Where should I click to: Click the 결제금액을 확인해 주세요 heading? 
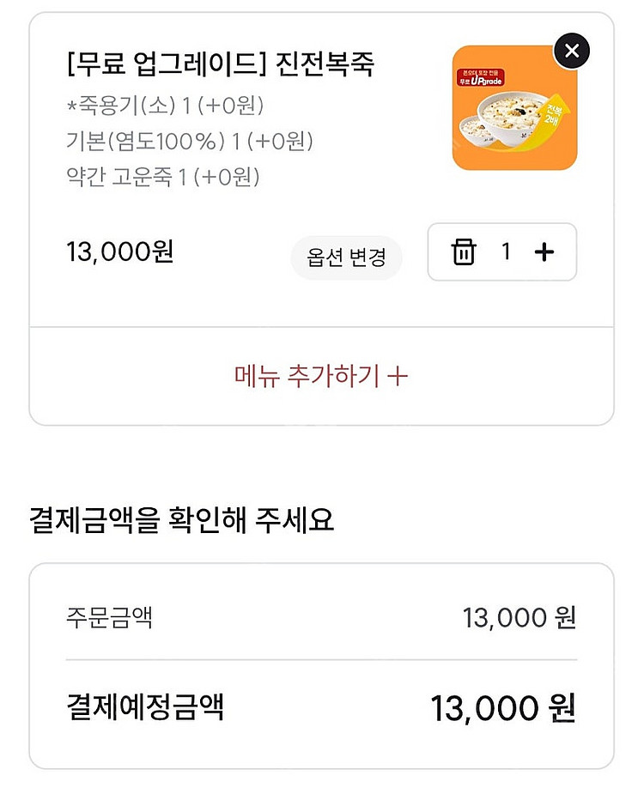coord(181,519)
